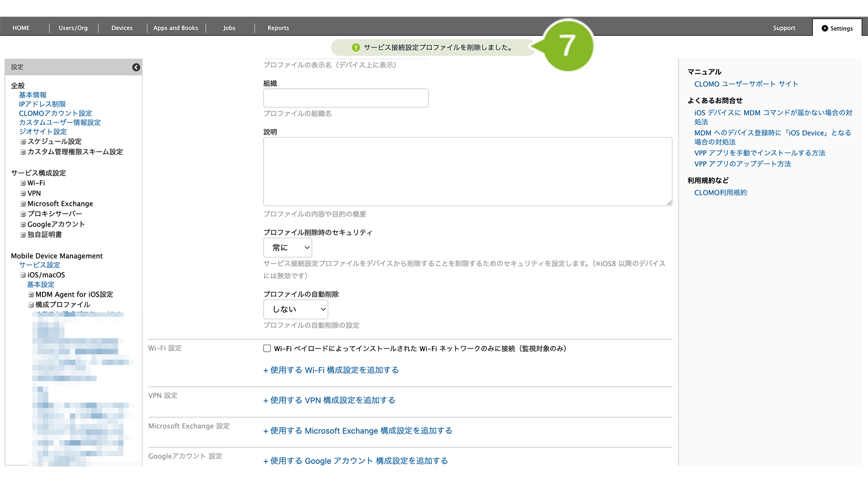Expand the プロキシサーバー plus icon

[x=23, y=214]
